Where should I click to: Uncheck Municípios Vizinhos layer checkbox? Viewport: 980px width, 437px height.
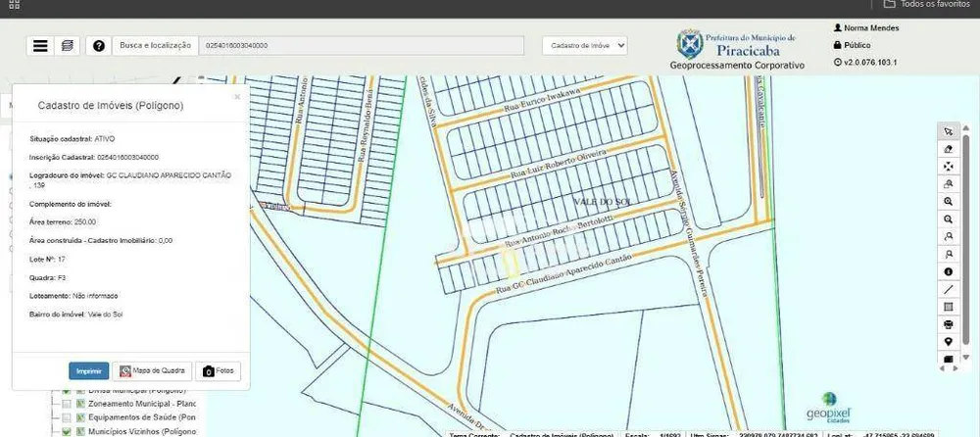click(67, 431)
